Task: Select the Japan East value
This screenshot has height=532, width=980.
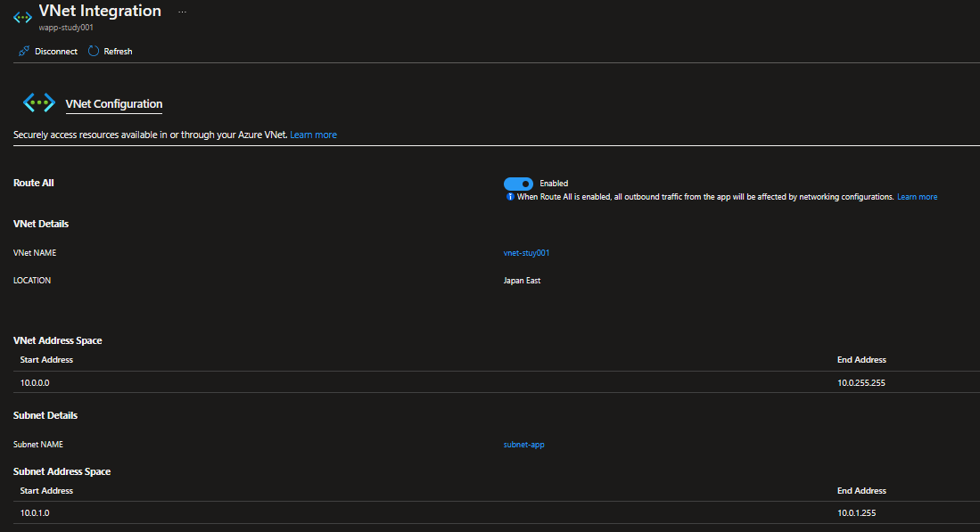Action: click(522, 281)
